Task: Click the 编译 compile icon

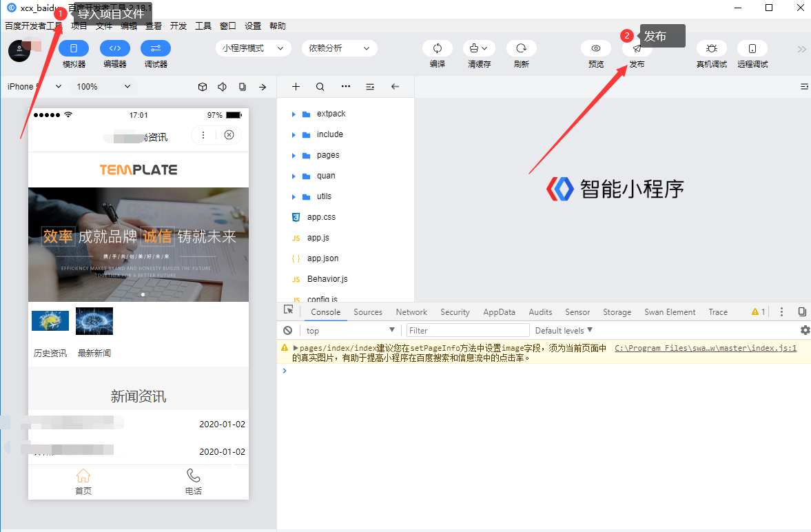Action: (x=437, y=48)
